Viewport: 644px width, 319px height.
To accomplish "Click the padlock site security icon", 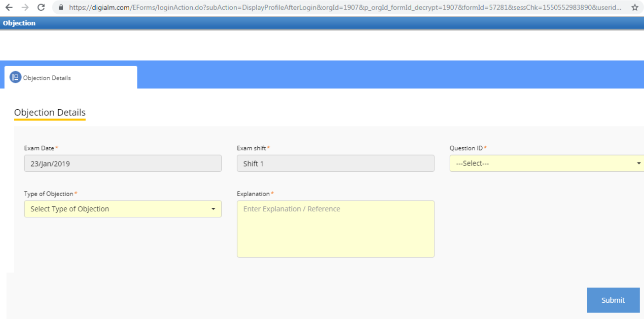I will [x=61, y=7].
